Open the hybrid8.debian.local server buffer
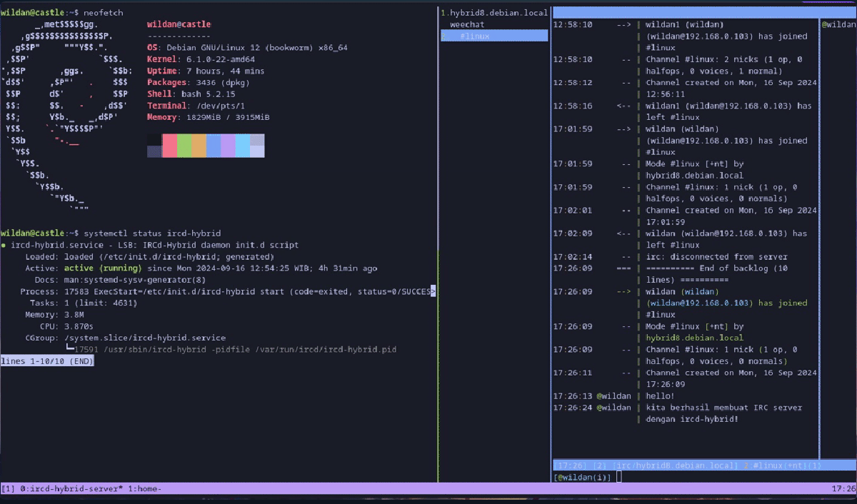This screenshot has width=857, height=504. [494, 13]
